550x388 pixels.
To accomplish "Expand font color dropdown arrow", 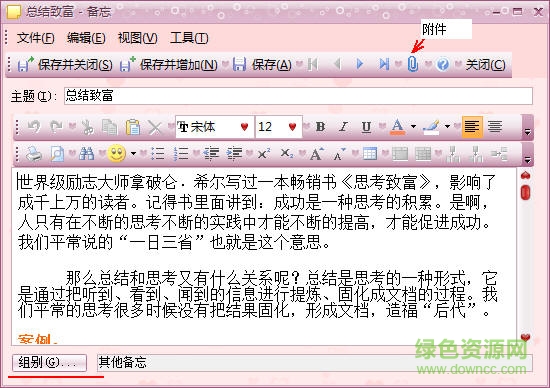I will click(414, 127).
